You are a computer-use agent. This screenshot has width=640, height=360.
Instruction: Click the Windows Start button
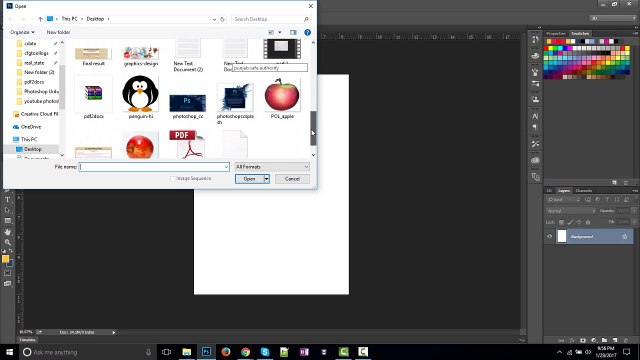pyautogui.click(x=9, y=352)
